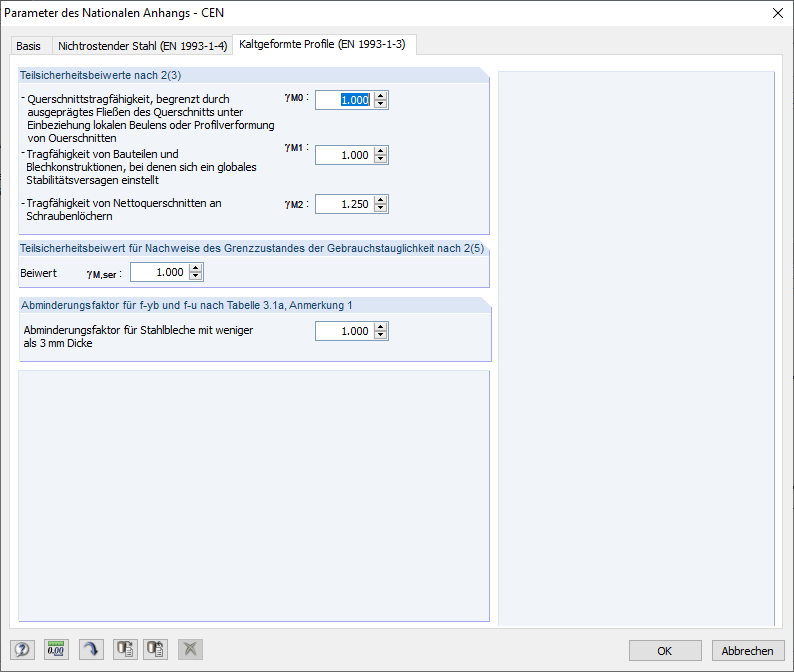Viewport: 794px width, 672px height.
Task: Lower γM2 with its down spinner
Action: tap(381, 209)
